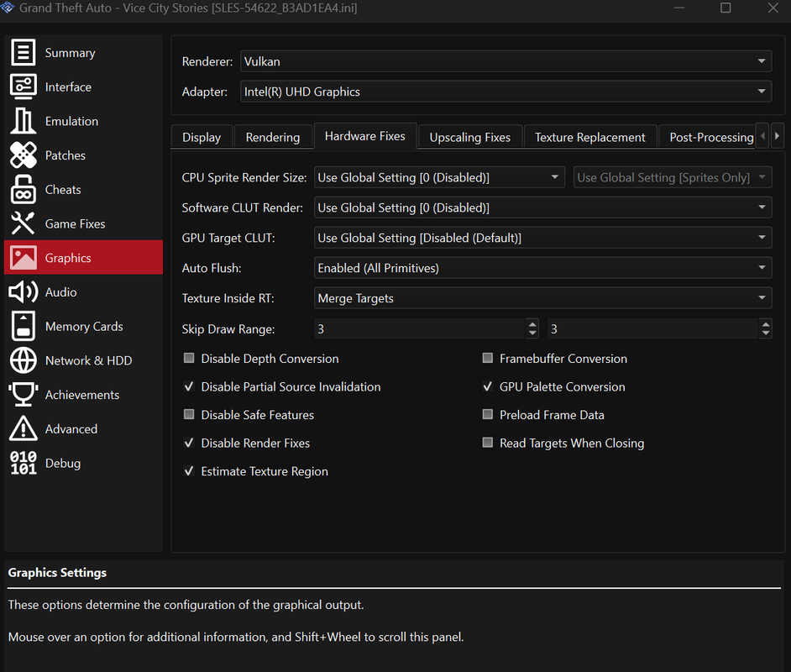Expand the Adapter dropdown

pyautogui.click(x=506, y=92)
